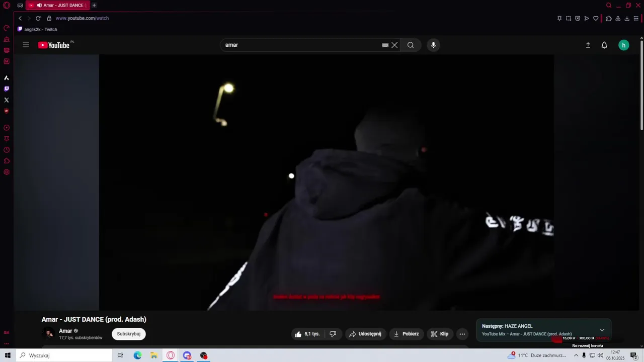Open more actions three-dot menu under the video
This screenshot has width=644, height=362.
tap(462, 334)
